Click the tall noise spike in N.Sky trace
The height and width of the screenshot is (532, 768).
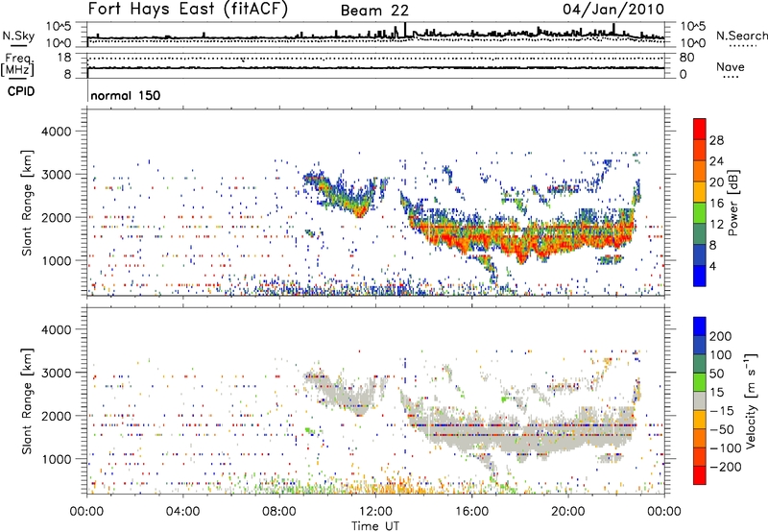[x=405, y=30]
